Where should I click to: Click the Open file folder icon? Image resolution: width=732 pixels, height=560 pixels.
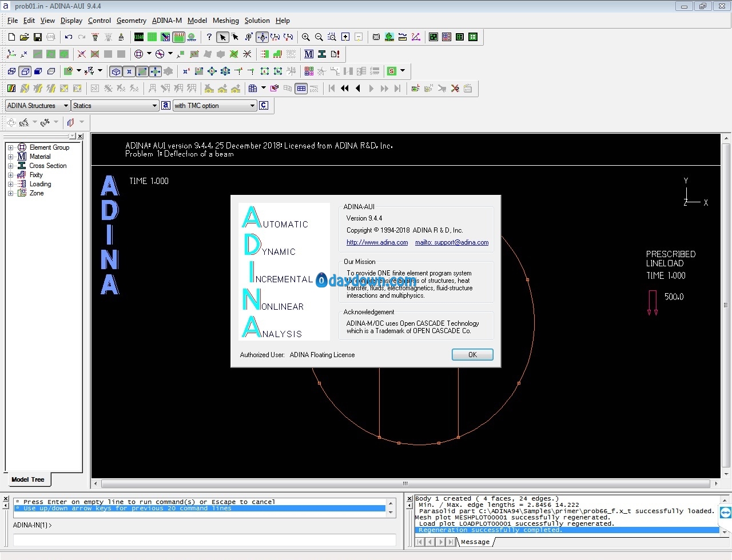click(25, 37)
